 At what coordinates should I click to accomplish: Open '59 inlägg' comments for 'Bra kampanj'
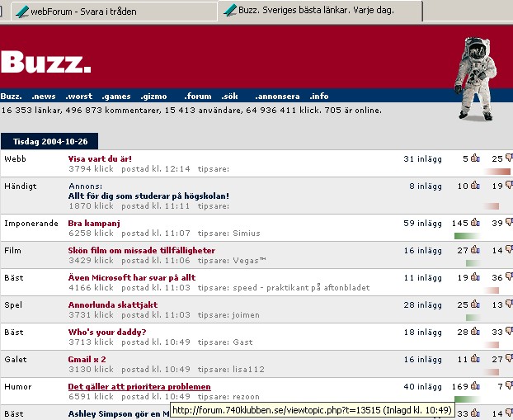point(422,224)
